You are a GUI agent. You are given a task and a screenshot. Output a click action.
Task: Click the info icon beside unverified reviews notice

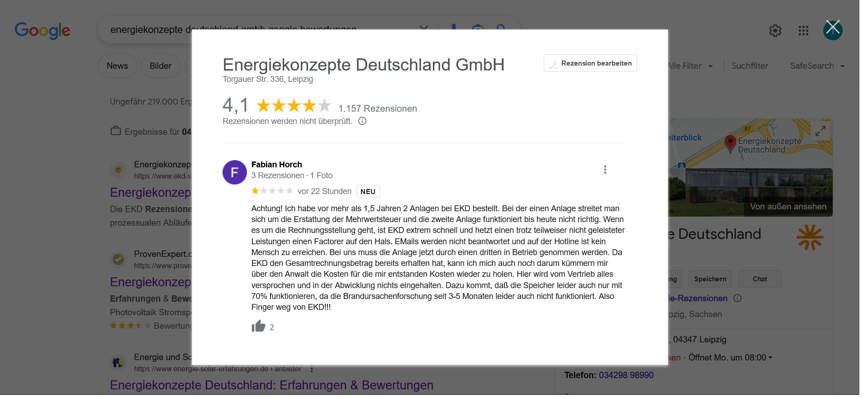point(362,121)
